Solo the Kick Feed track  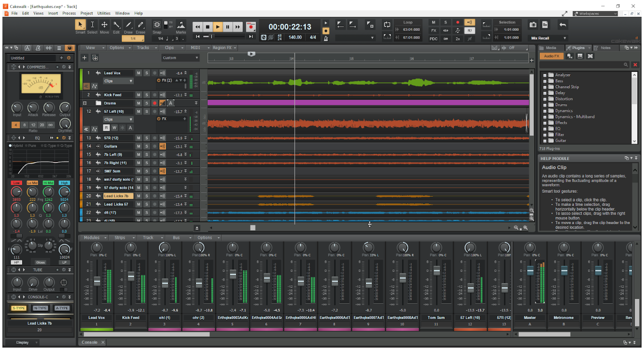(146, 95)
